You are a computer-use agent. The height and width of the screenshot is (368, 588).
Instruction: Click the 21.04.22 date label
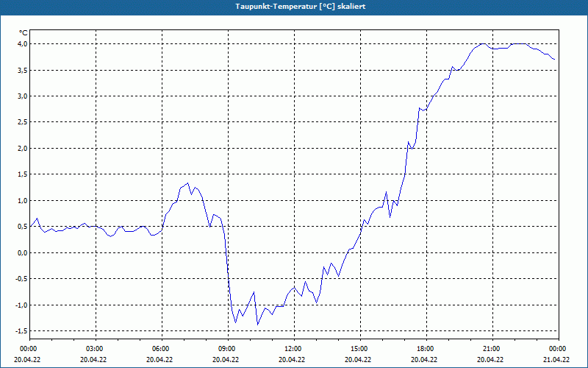pyautogui.click(x=556, y=359)
